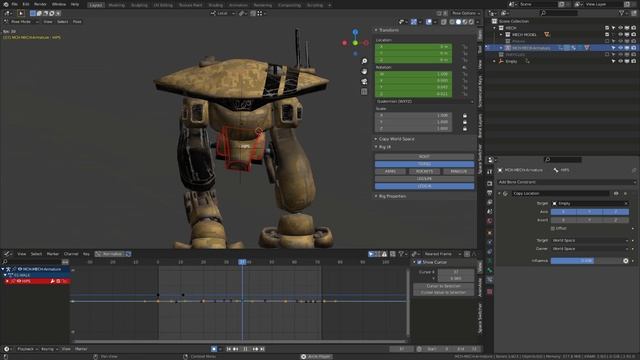This screenshot has width=640, height=360.
Task: Jump to previous keyframe button
Action: (x=236, y=349)
